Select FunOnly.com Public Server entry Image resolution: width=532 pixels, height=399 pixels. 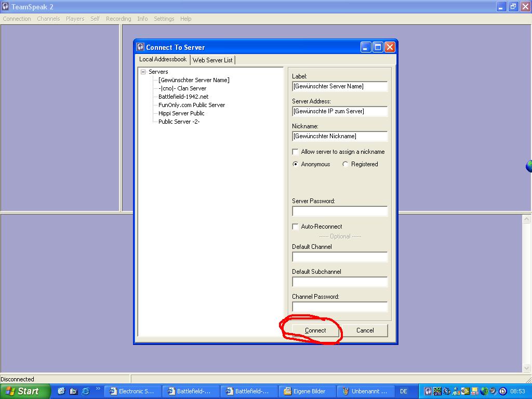click(192, 105)
